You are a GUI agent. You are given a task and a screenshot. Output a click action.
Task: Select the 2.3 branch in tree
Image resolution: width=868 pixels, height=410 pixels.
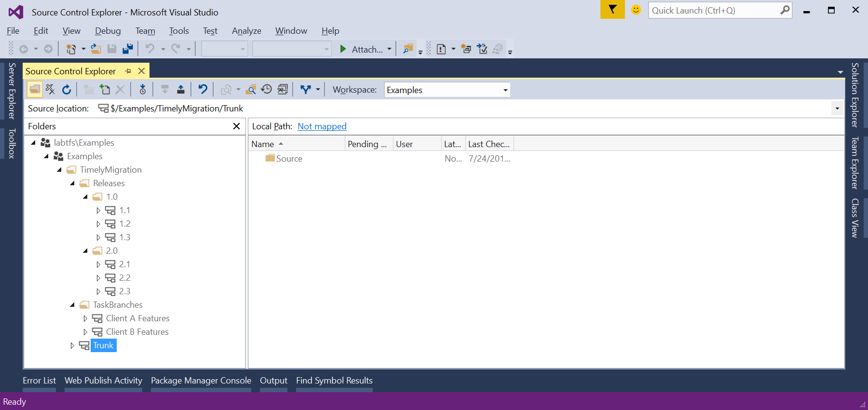125,291
